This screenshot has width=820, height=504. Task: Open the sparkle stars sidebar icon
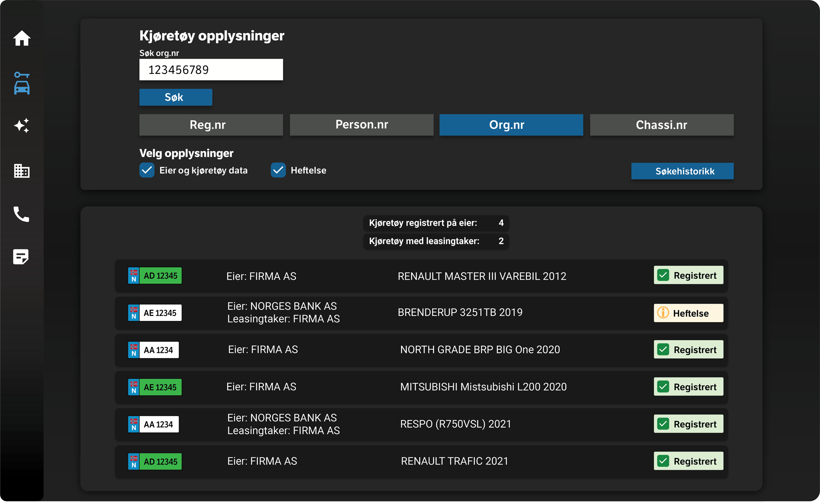point(22,126)
